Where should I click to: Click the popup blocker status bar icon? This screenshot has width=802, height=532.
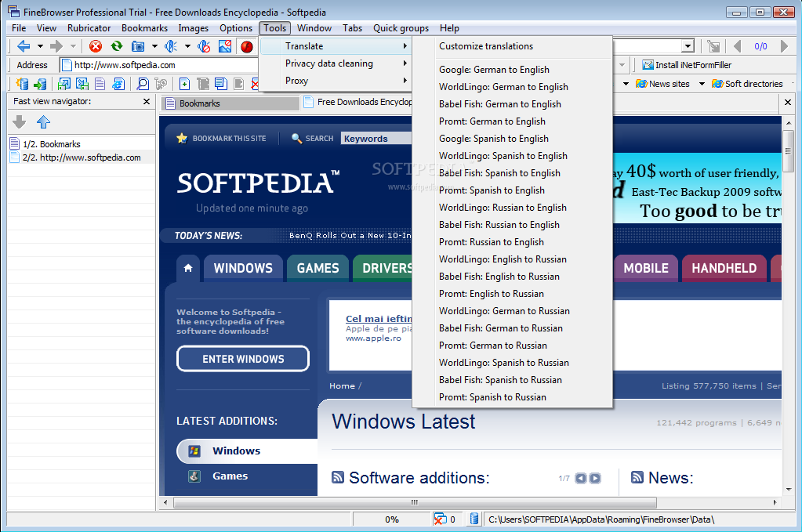pos(439,519)
